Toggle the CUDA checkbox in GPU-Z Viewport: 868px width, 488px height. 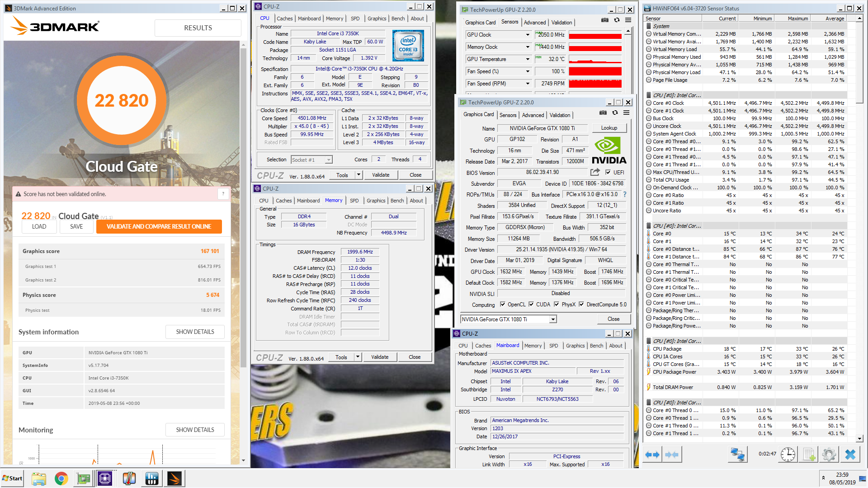(531, 304)
